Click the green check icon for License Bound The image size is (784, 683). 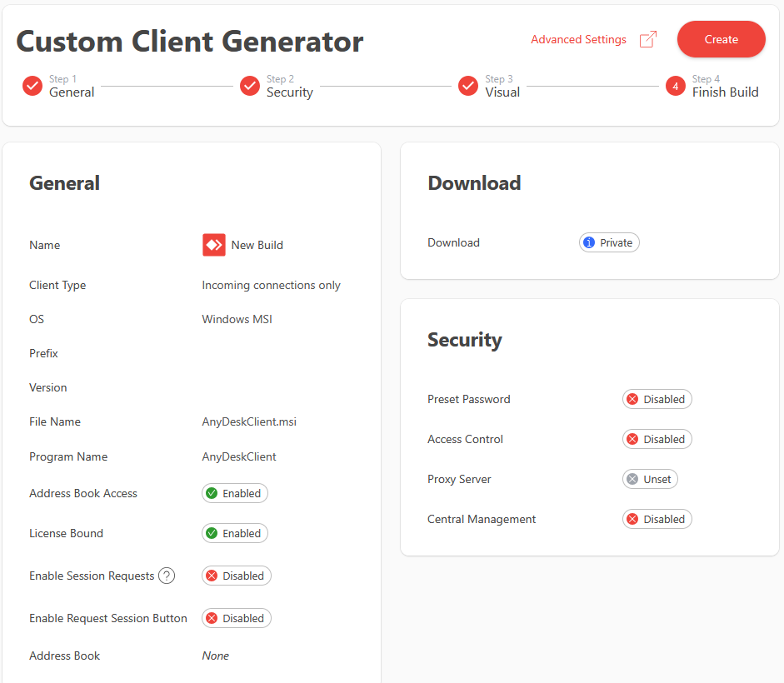212,534
